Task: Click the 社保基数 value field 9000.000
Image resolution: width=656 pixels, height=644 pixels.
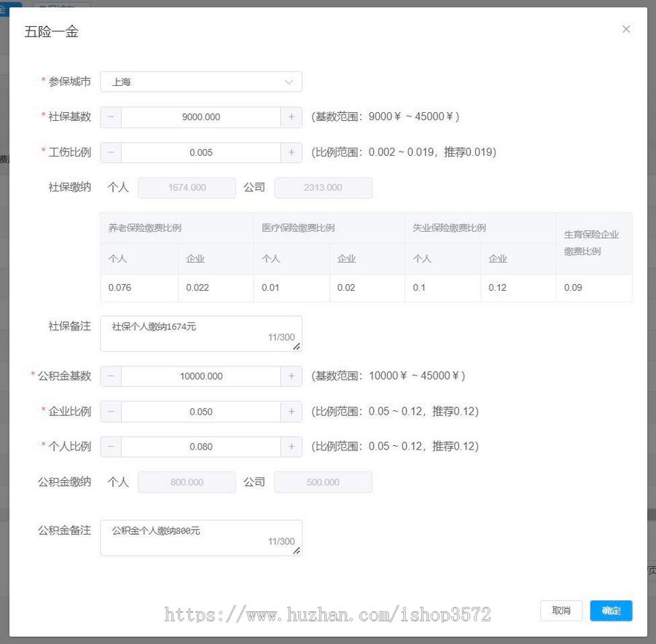Action: point(201,117)
